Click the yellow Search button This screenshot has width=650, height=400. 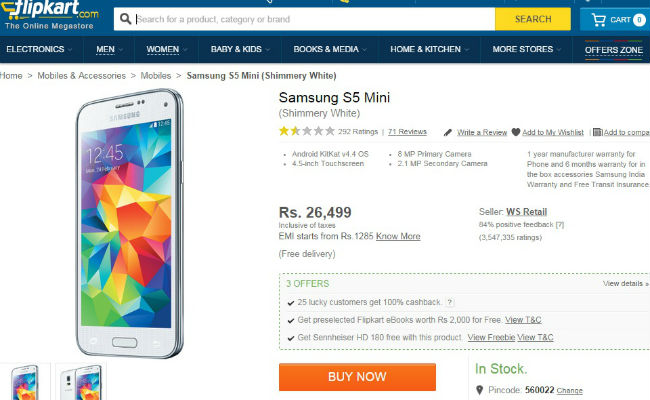533,19
